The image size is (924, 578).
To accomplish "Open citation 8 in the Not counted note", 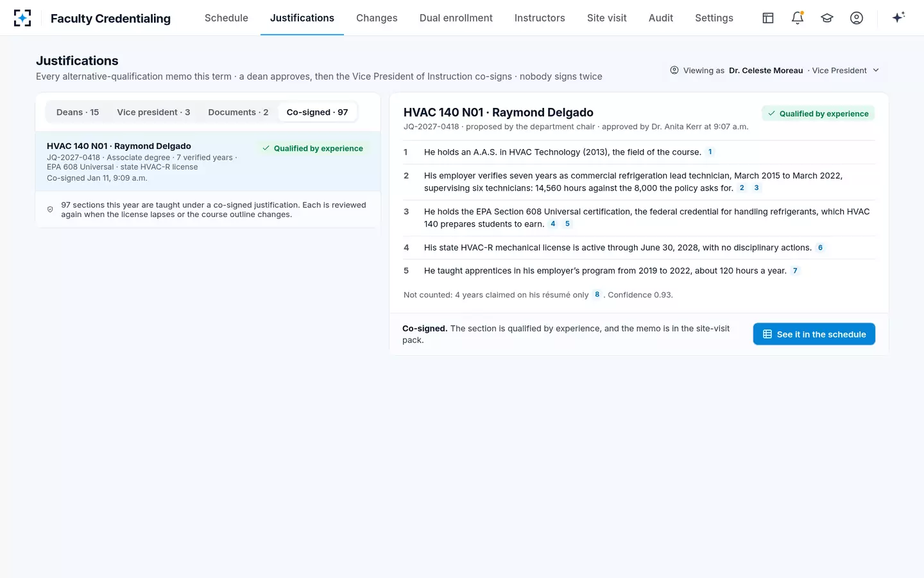I will (x=597, y=295).
